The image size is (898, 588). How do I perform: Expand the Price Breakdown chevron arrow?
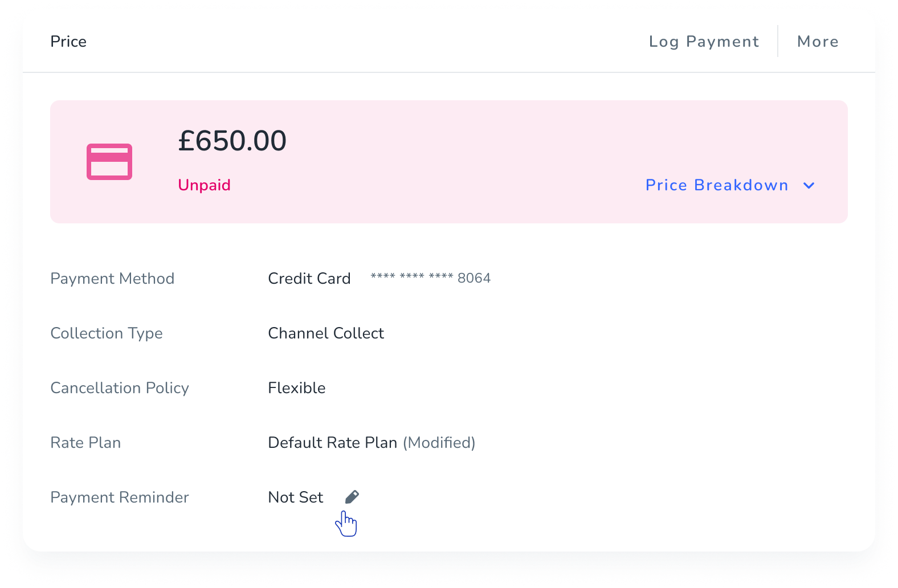pyautogui.click(x=809, y=185)
